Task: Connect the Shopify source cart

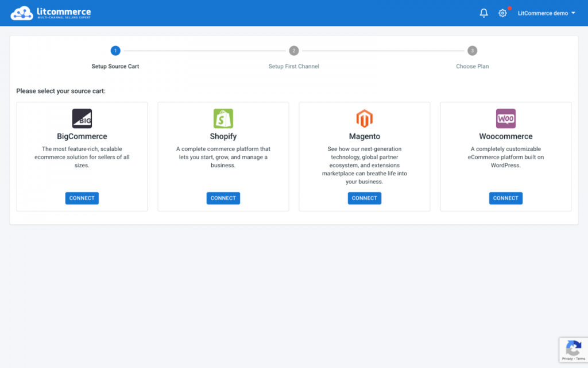Action: point(223,198)
